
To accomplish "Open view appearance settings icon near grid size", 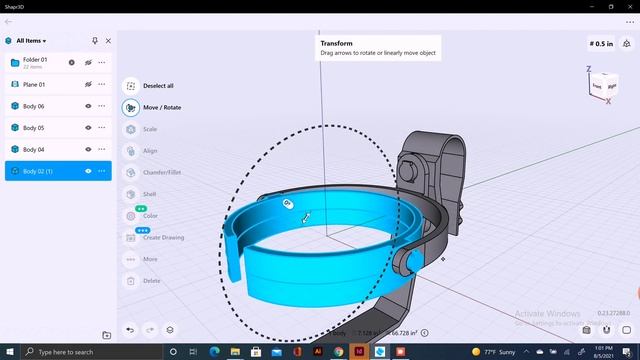I will [x=627, y=44].
